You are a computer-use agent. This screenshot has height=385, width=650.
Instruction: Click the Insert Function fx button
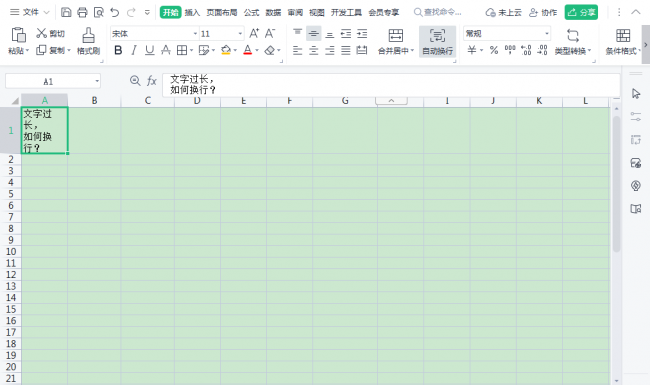pyautogui.click(x=151, y=81)
